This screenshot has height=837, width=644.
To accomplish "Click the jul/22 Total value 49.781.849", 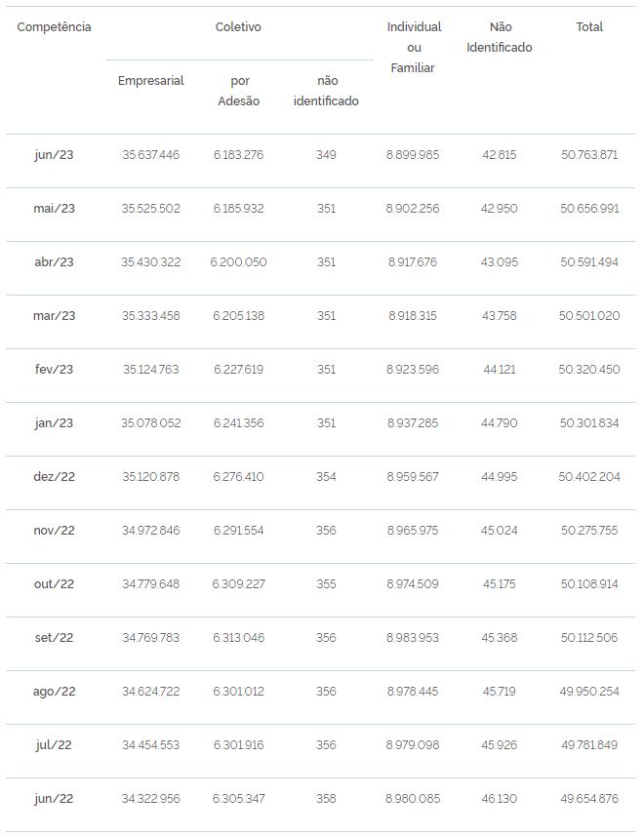I will coord(589,744).
